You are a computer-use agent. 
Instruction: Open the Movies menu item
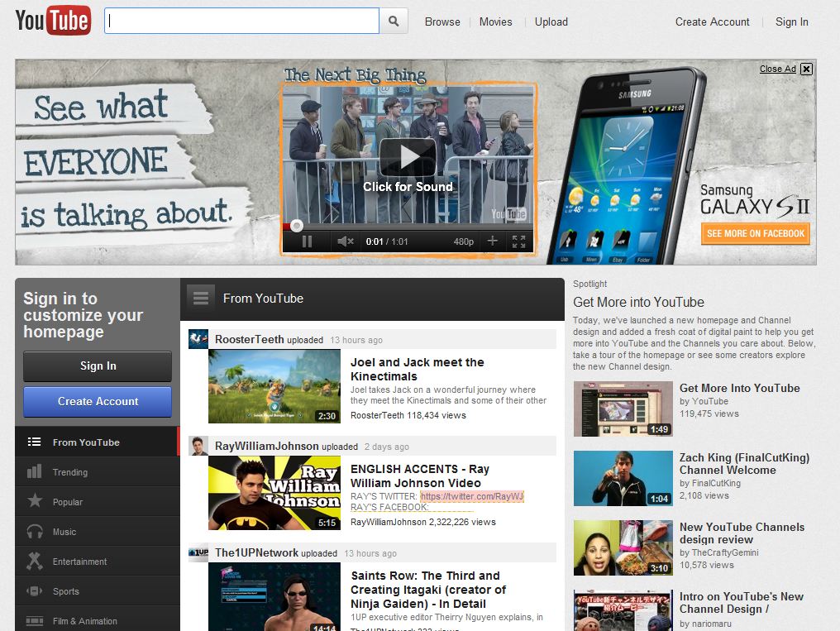495,22
